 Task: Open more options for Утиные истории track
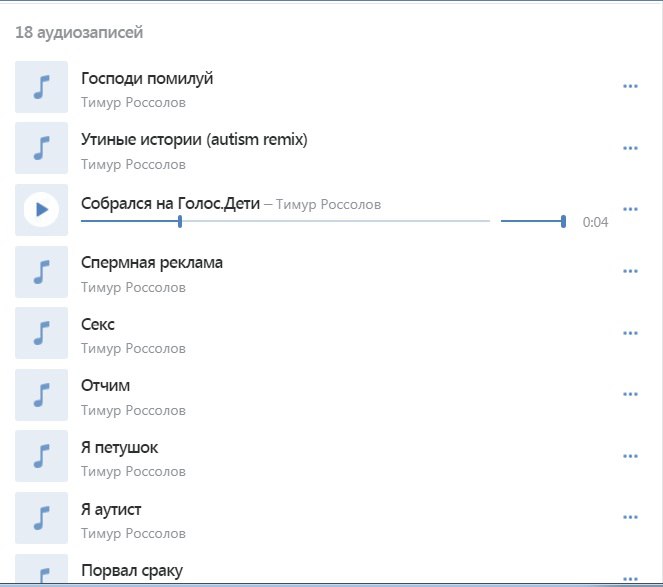630,148
